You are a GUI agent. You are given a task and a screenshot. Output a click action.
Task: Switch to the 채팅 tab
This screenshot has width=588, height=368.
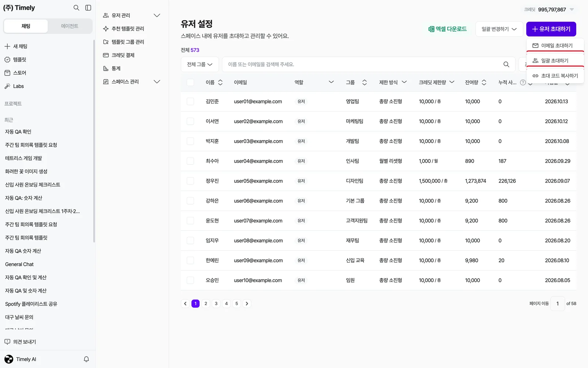26,26
